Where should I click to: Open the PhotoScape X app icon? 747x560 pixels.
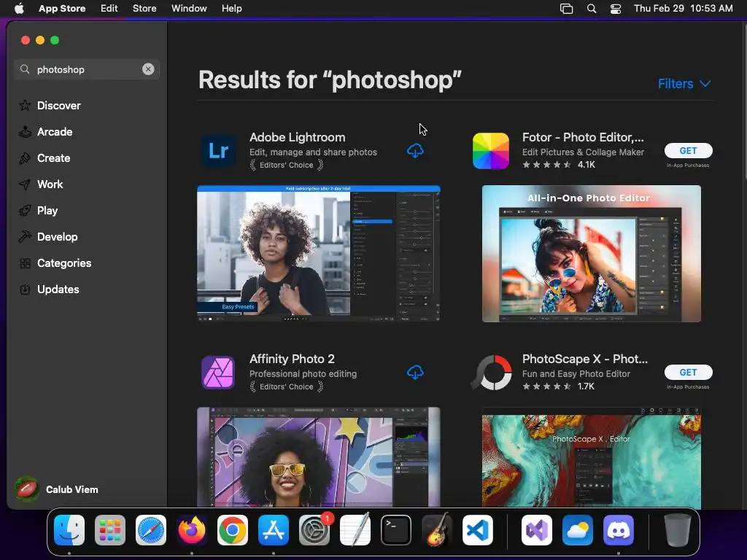(491, 373)
